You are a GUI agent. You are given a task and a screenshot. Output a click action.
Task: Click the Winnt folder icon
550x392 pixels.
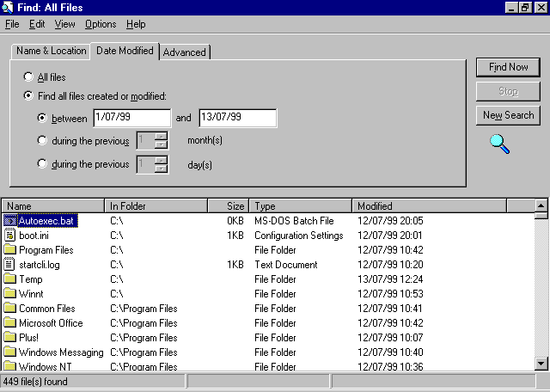click(x=10, y=294)
